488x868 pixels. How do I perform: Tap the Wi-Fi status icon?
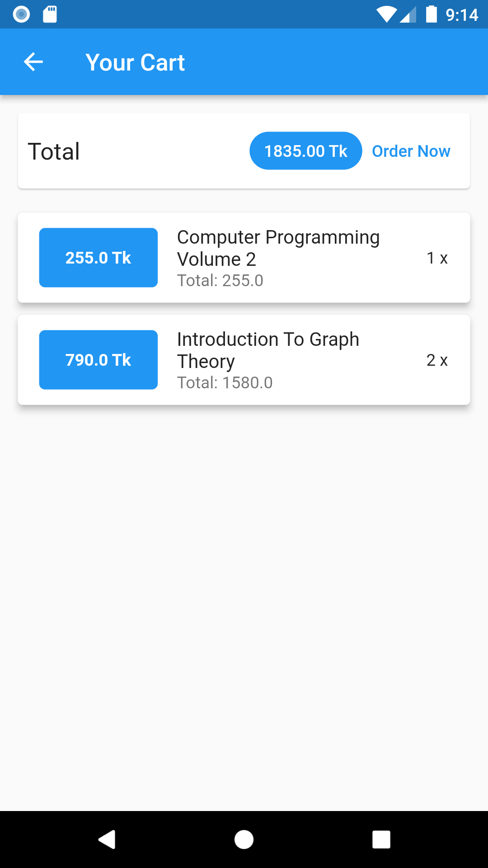[386, 14]
